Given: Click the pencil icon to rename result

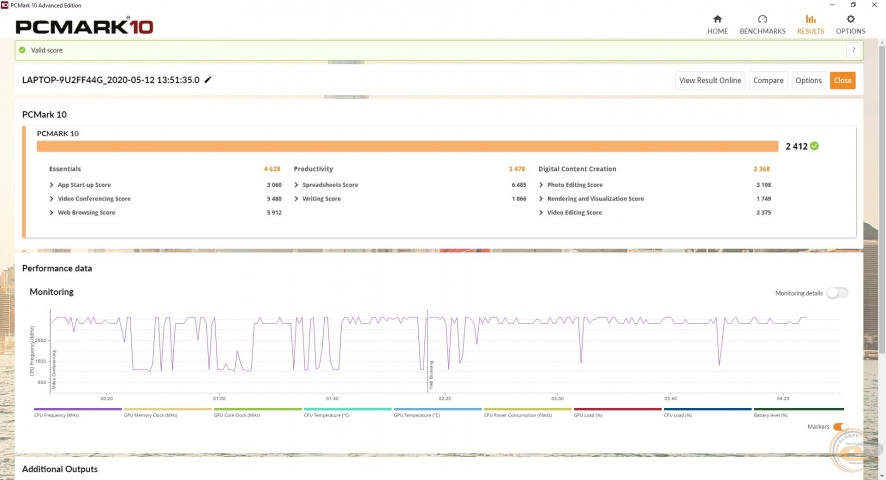Looking at the screenshot, I should coord(208,80).
